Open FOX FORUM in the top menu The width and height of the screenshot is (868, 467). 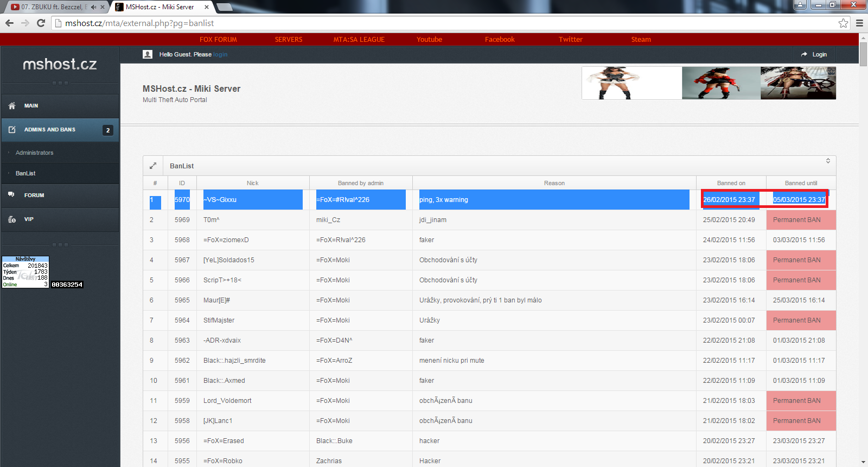[x=218, y=40]
